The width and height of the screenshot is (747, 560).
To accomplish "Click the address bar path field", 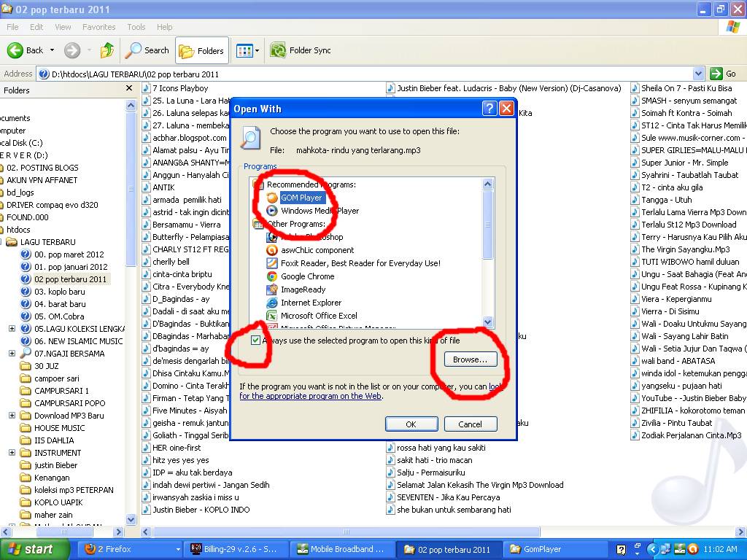I will [x=366, y=74].
